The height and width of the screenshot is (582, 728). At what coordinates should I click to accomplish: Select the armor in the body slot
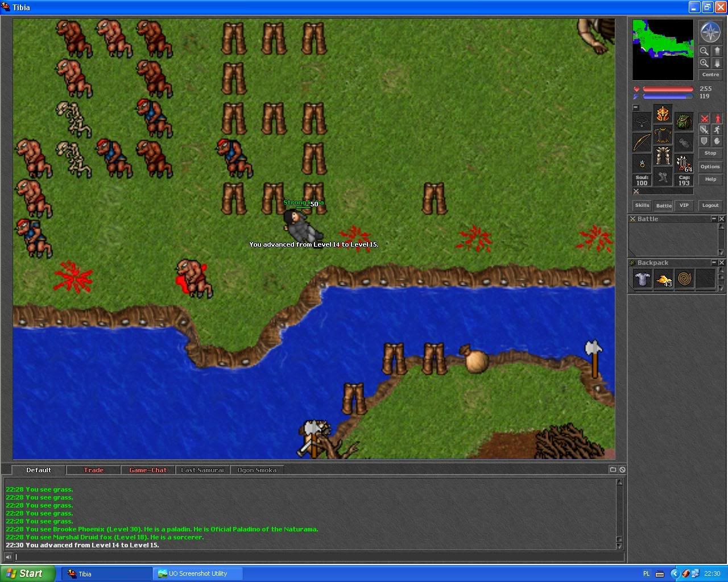[663, 135]
